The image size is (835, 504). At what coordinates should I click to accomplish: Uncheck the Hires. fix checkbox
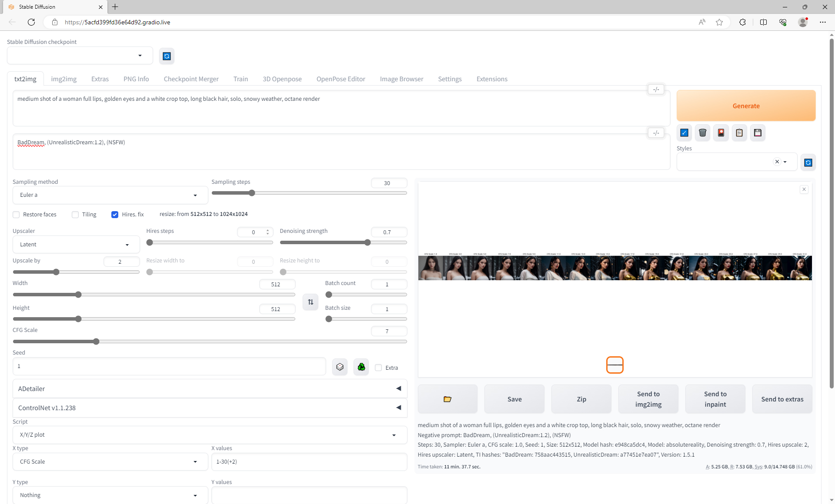point(115,215)
